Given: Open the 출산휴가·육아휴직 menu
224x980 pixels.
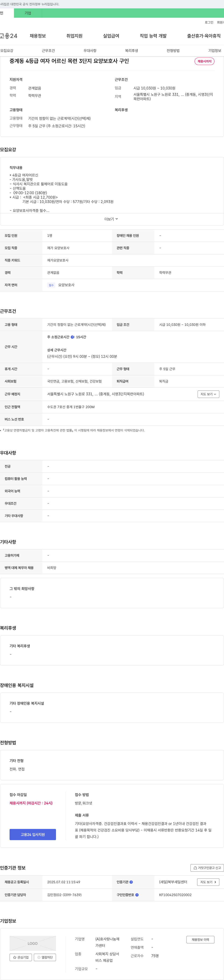Looking at the screenshot, I should pos(204,36).
